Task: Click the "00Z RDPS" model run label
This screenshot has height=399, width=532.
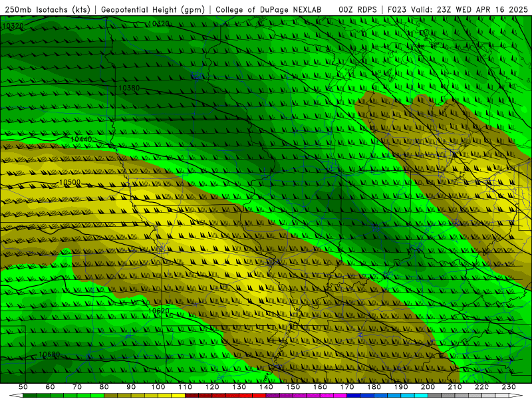Action: (358, 9)
